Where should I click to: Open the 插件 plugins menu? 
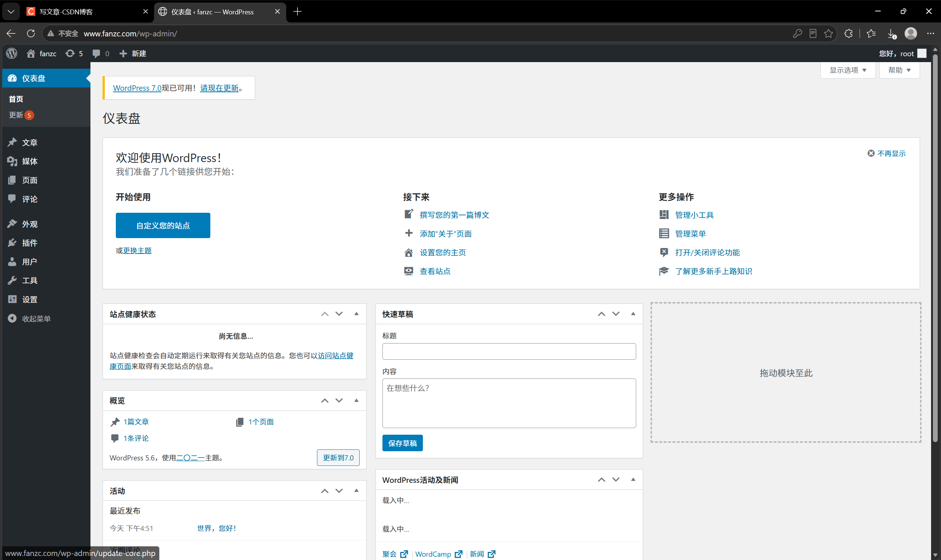point(46,243)
